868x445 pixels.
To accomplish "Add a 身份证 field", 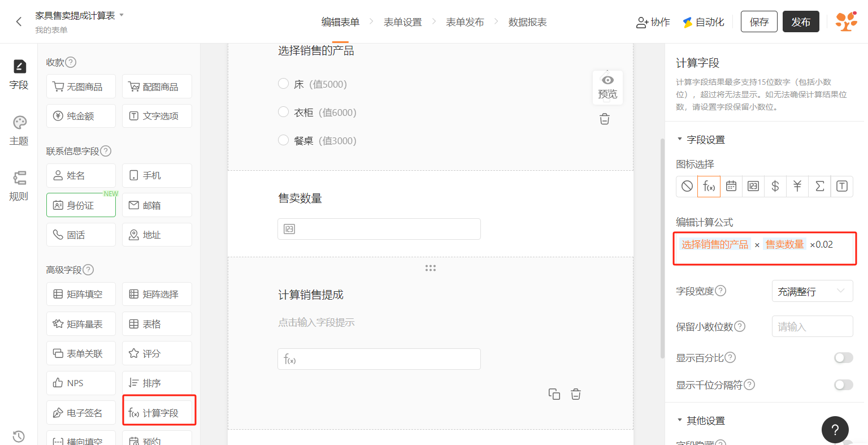I will coord(81,205).
